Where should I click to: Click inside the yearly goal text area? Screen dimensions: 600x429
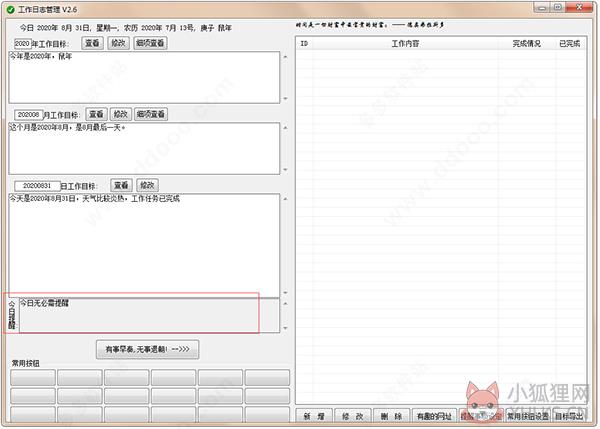click(x=144, y=77)
